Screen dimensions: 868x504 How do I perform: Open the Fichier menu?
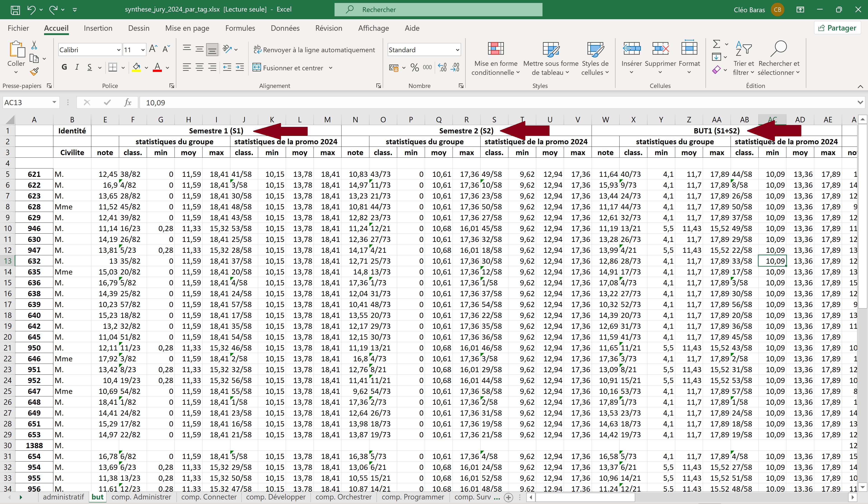tap(18, 28)
